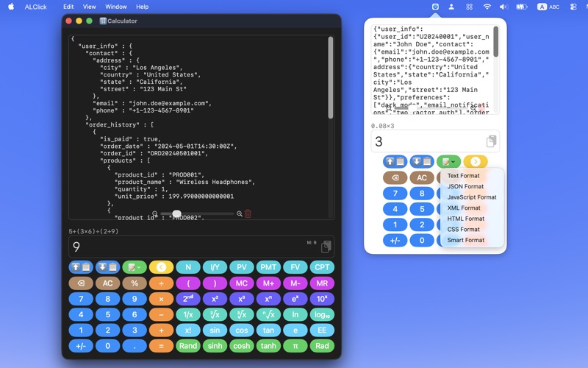Click the backspace key in the popup panel
The height and width of the screenshot is (368, 588).
point(395,177)
